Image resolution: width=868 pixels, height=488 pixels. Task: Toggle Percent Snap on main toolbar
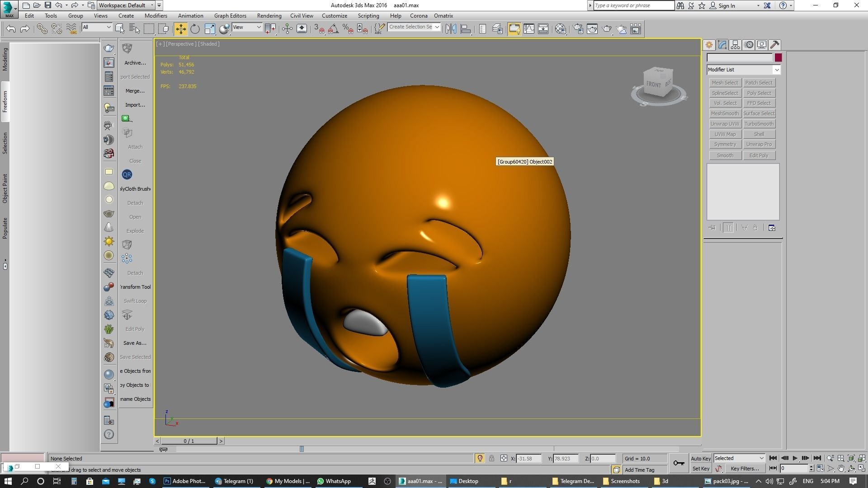tap(348, 29)
